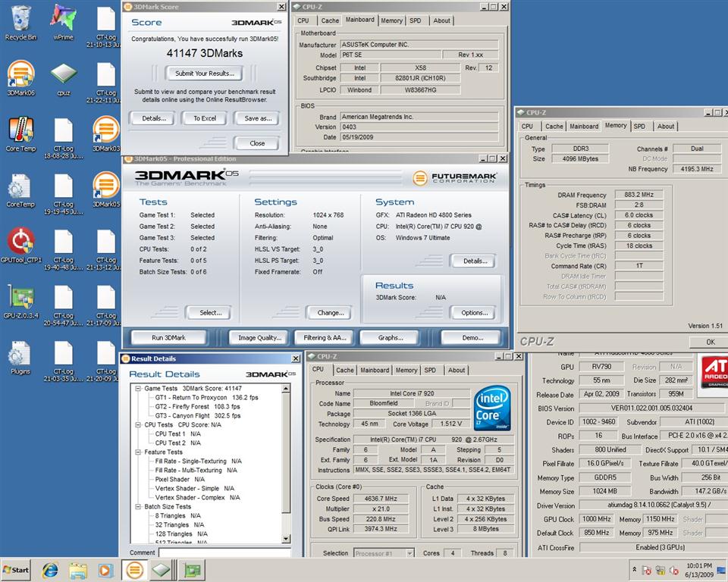Screen dimensions: 728x582
Task: Select GT3 - Canyon Flight result row
Action: click(198, 415)
